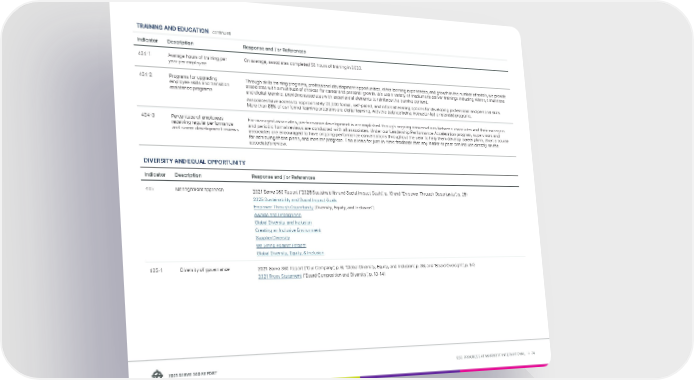Open the Empower Through Opportunity link
The height and width of the screenshot is (380, 694).
click(x=283, y=207)
